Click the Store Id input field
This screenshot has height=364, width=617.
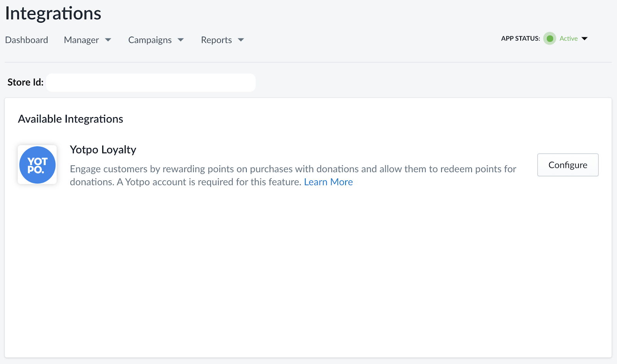pos(151,82)
